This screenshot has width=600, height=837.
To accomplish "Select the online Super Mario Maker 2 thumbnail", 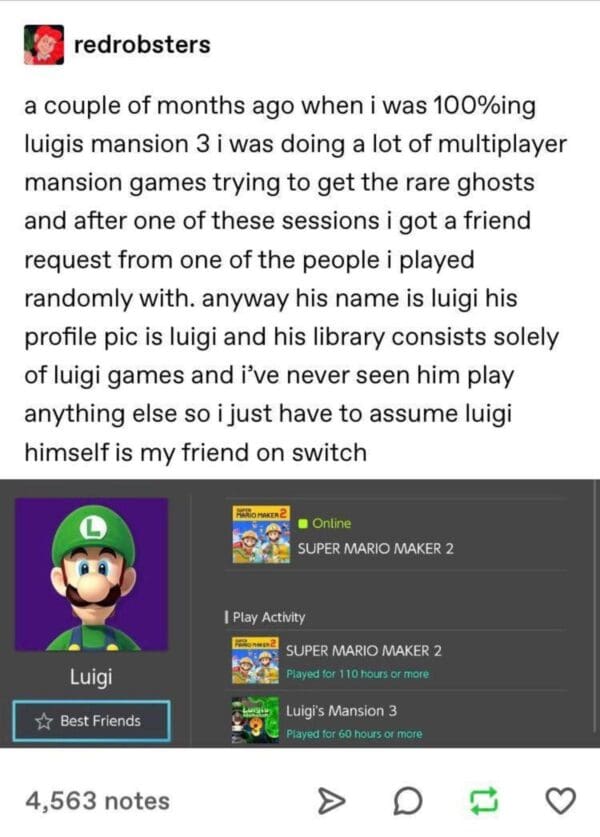I will pos(261,534).
